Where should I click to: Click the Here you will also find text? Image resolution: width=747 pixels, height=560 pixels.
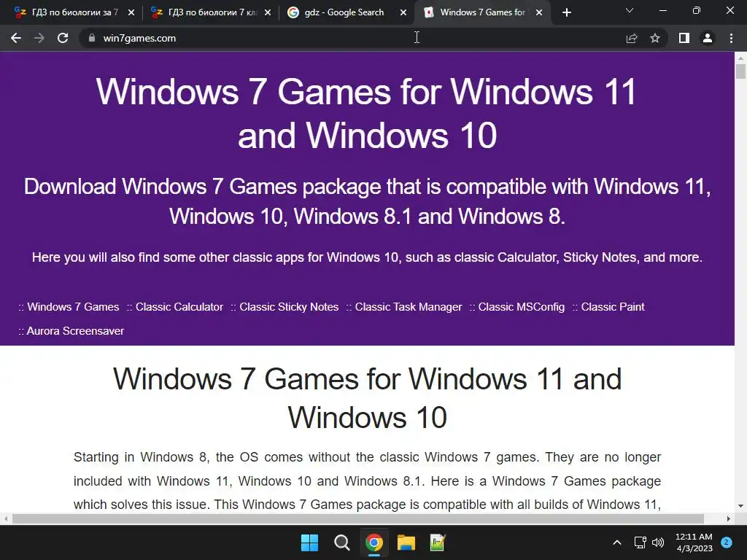(367, 257)
